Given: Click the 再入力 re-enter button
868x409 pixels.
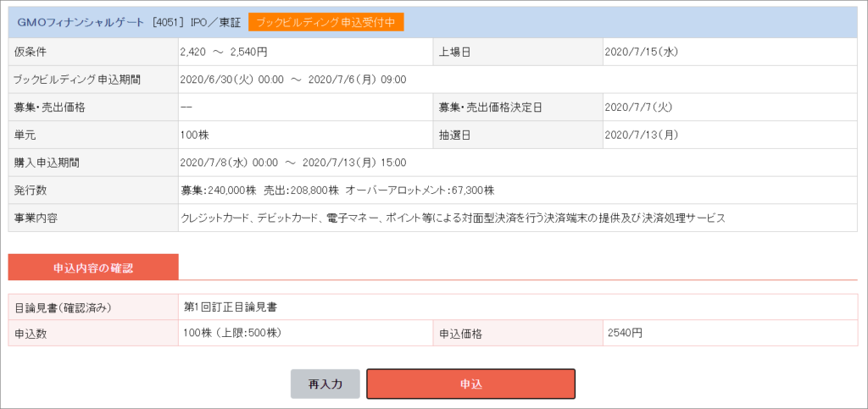Looking at the screenshot, I should [325, 384].
